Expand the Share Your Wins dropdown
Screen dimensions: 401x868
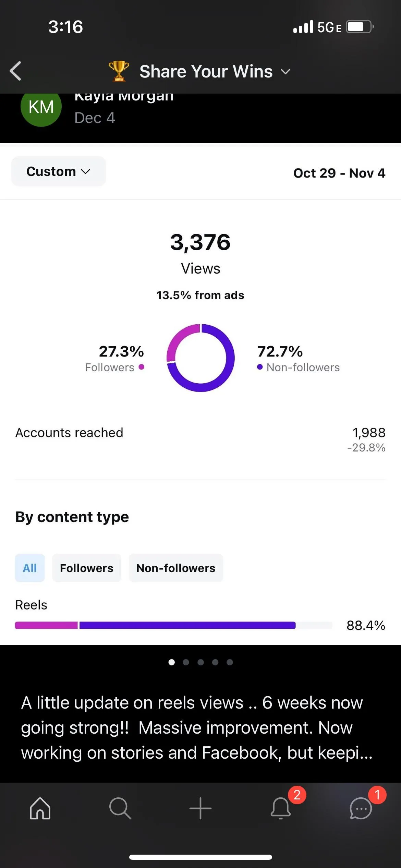click(x=206, y=71)
